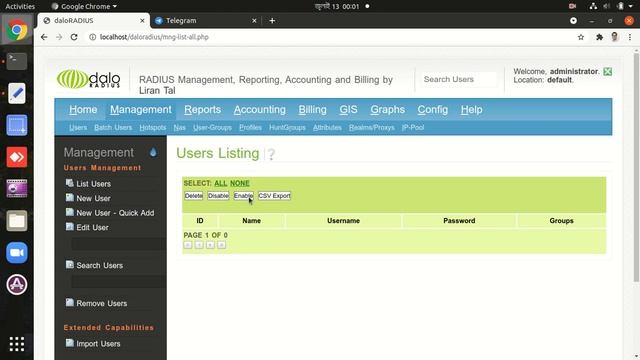The height and width of the screenshot is (360, 640).
Task: Open the Config menu
Action: (433, 109)
